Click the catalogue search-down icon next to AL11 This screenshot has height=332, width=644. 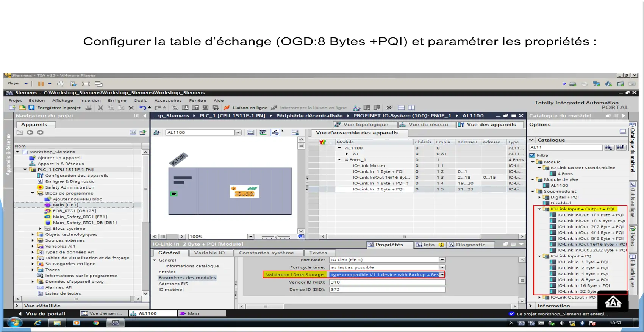click(x=609, y=147)
